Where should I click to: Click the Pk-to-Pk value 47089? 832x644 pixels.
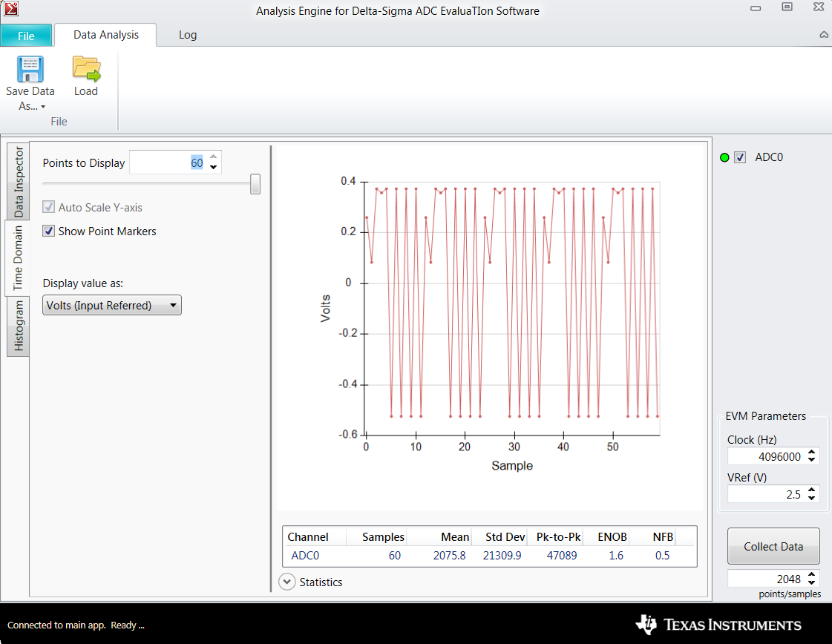(562, 556)
